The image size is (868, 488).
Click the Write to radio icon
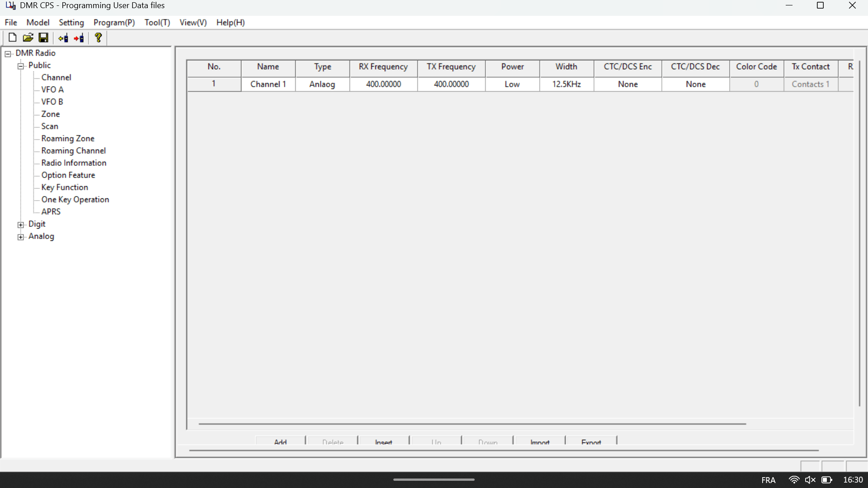[x=79, y=38]
